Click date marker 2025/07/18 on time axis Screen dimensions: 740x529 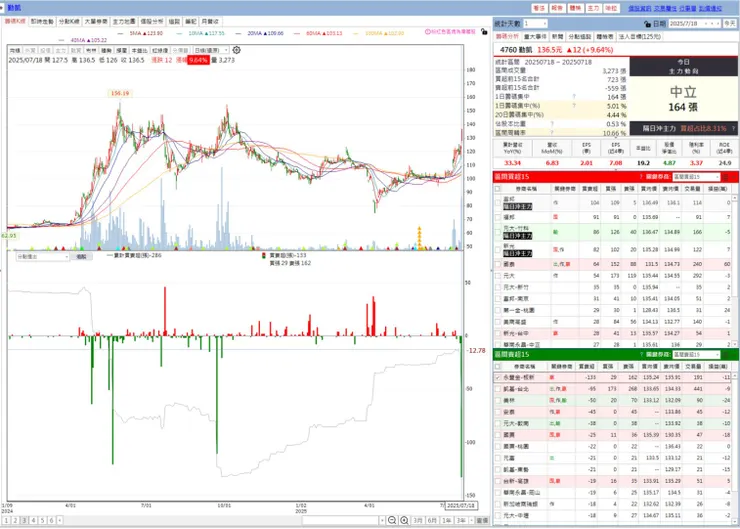[x=461, y=505]
